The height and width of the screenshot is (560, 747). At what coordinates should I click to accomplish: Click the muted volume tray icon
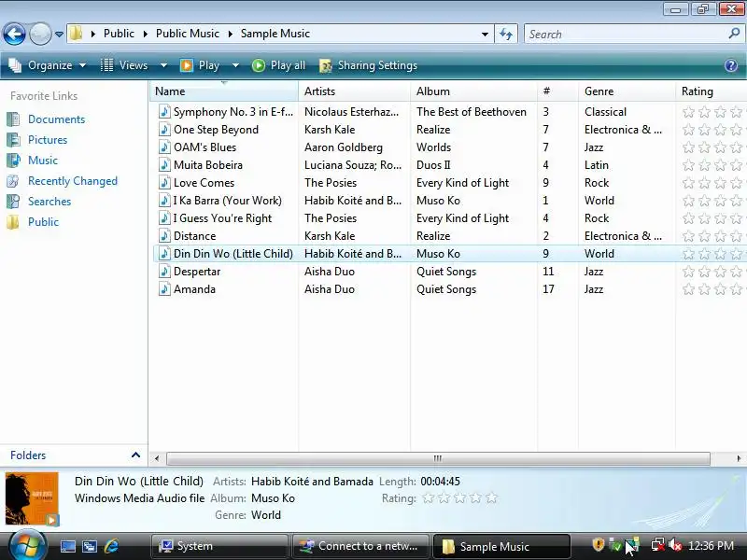[674, 545]
